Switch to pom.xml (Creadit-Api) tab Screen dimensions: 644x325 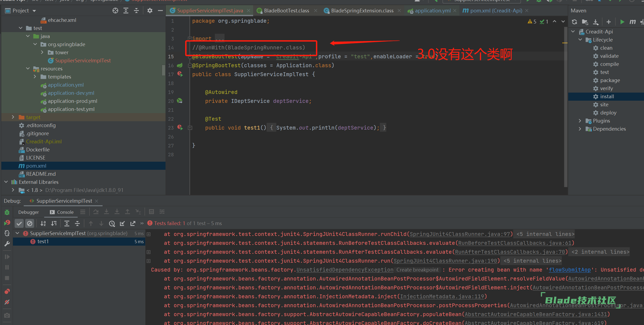pos(496,11)
